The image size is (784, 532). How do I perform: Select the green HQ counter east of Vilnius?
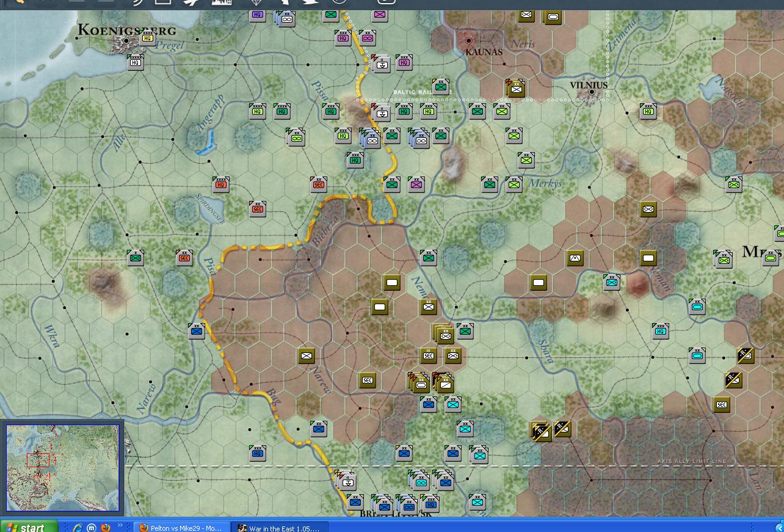(648, 111)
